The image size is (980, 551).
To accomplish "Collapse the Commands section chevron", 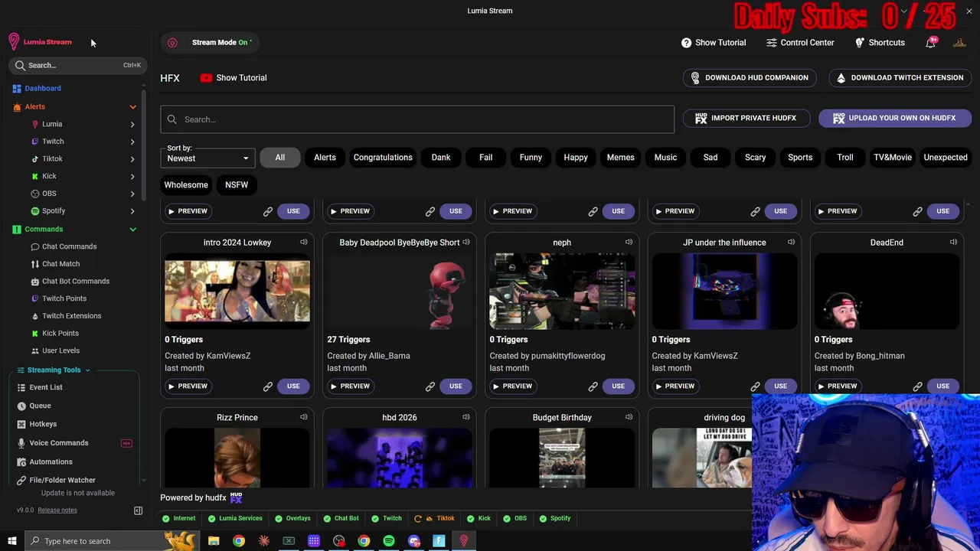I will [x=132, y=230].
